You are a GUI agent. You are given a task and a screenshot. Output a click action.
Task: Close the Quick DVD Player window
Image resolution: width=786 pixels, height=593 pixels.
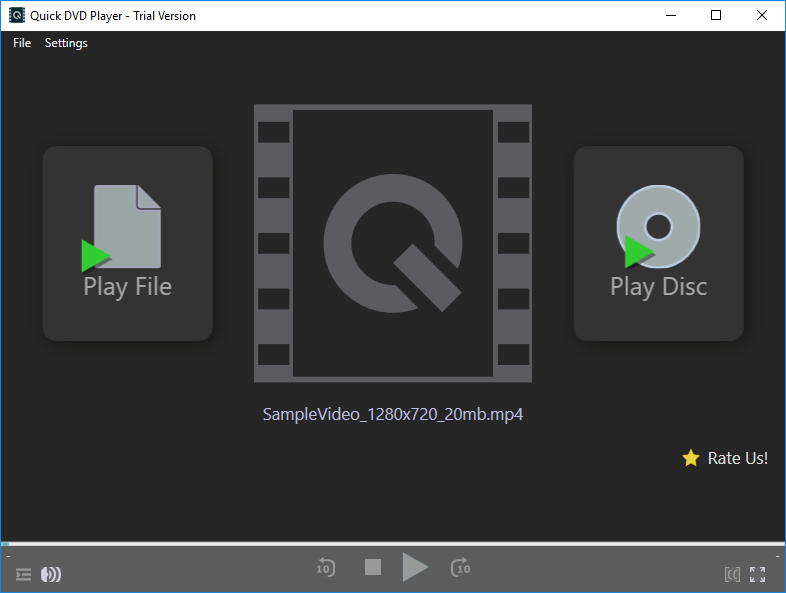coord(762,16)
